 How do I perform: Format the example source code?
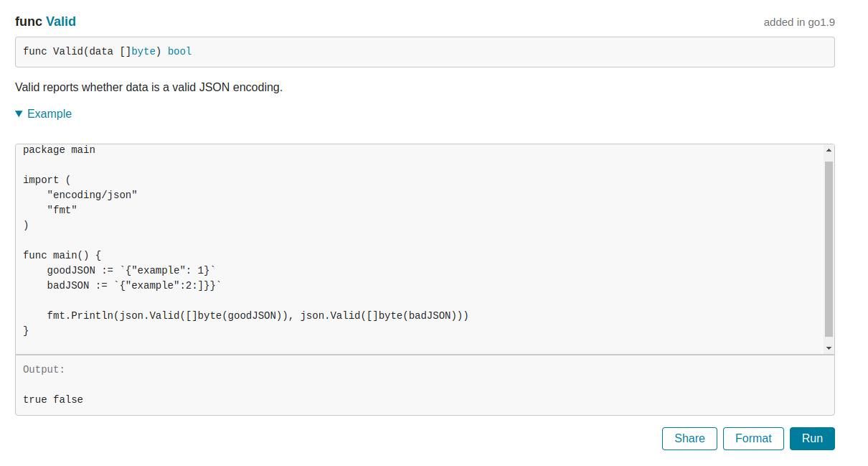pos(753,438)
